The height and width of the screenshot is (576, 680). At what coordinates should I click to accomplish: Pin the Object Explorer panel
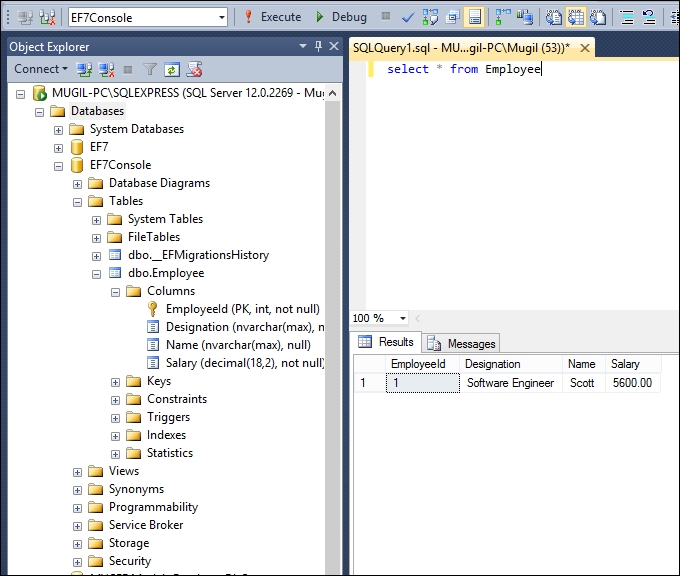318,46
